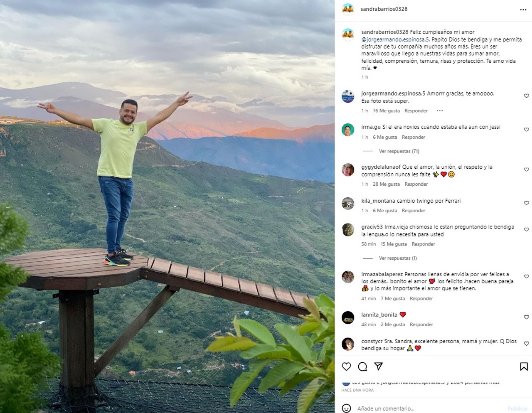This screenshot has width=532, height=413.
Task: Open more options on jorgearmando.espinosa.5 comment
Action: point(440,111)
